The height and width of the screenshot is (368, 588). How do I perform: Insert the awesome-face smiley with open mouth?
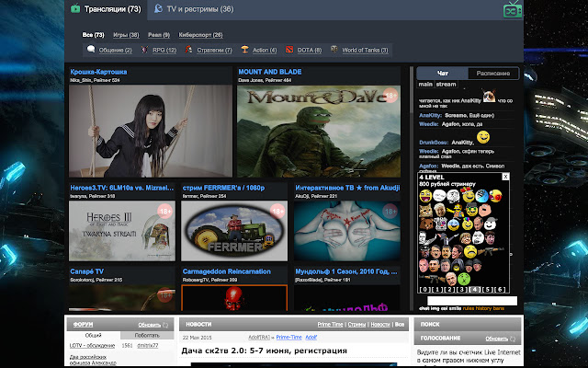[x=425, y=196]
